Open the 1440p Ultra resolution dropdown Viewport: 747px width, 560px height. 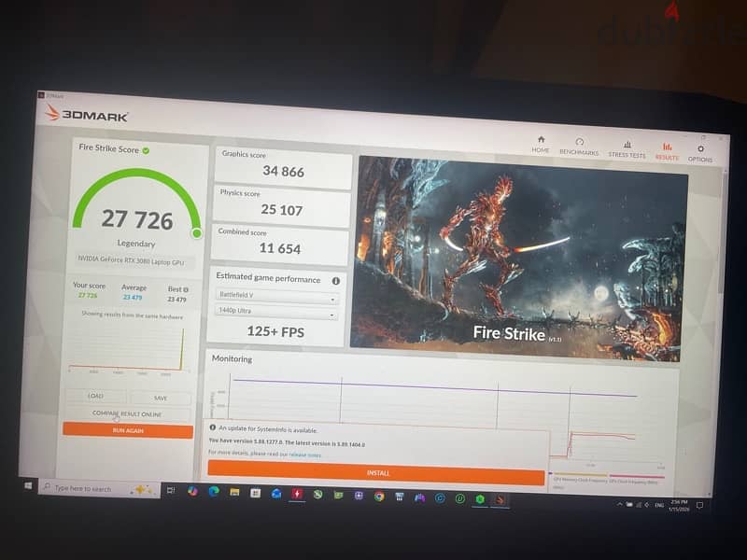click(275, 312)
